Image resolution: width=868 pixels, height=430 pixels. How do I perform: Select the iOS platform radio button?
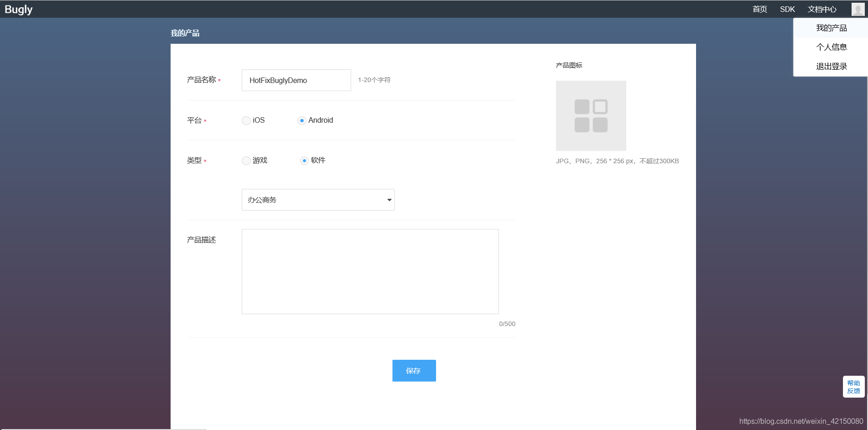click(x=246, y=120)
